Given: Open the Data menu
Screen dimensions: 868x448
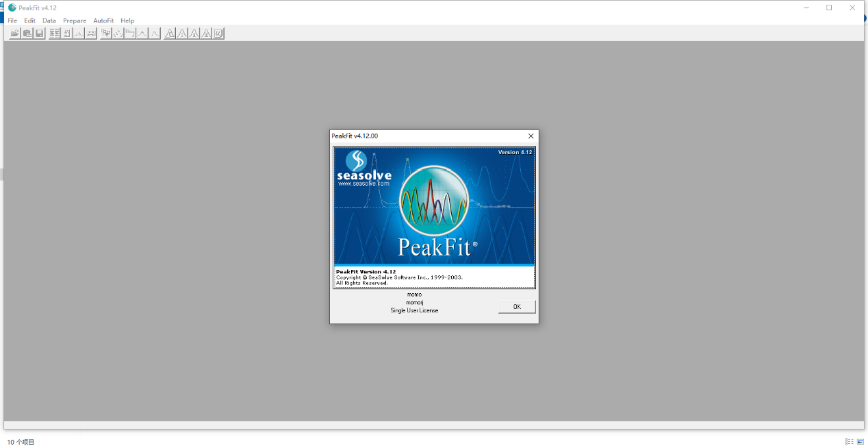Looking at the screenshot, I should (49, 21).
